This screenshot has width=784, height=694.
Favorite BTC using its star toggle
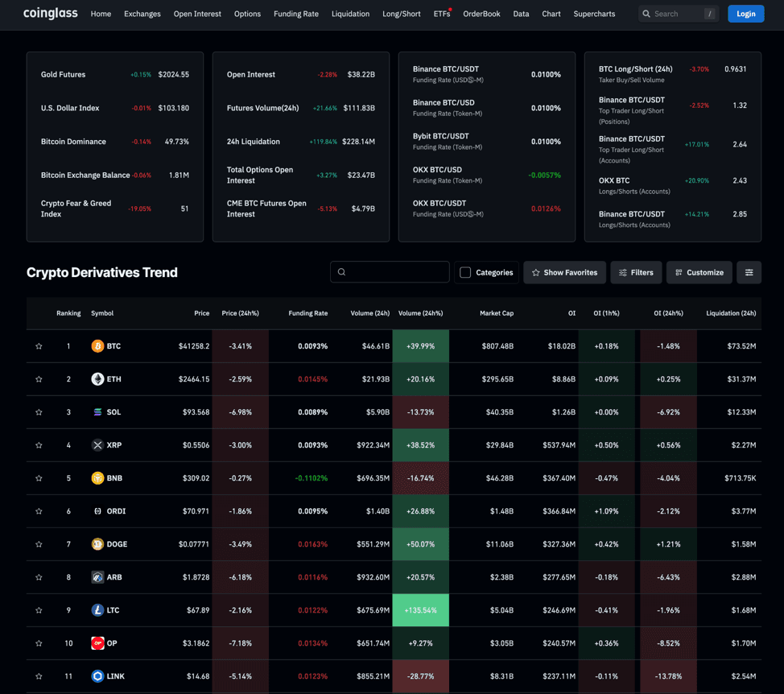pos(39,346)
